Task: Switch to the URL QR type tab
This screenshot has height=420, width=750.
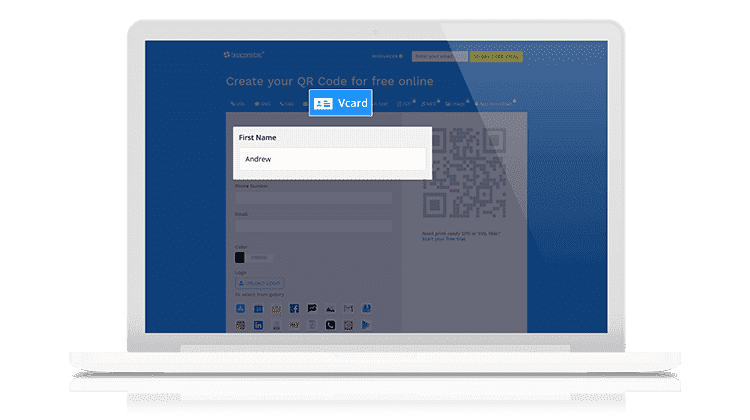Action: pyautogui.click(x=238, y=104)
